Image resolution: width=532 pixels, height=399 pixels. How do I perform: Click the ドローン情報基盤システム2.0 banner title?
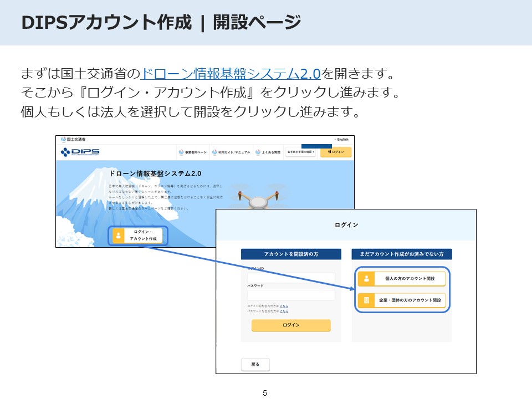(x=155, y=173)
